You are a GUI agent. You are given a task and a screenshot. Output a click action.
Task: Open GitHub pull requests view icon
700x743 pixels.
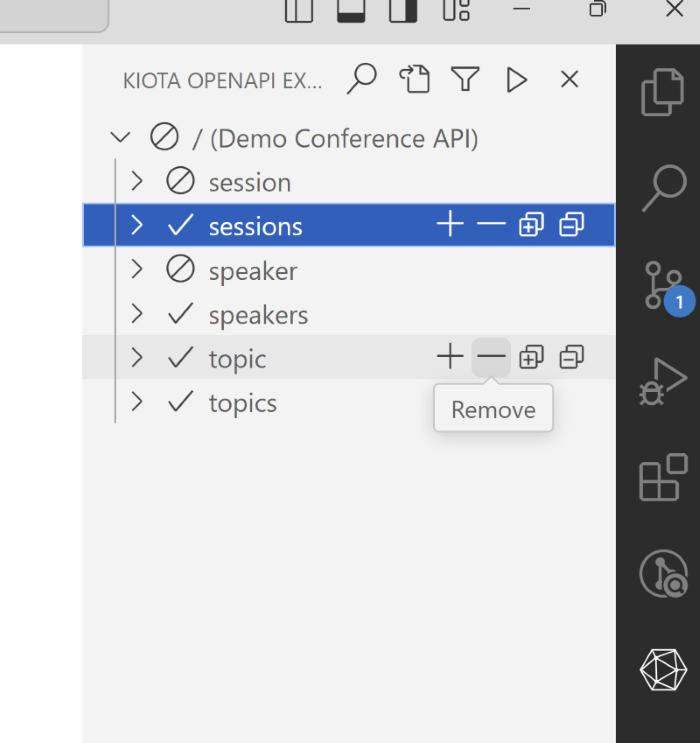point(664,573)
